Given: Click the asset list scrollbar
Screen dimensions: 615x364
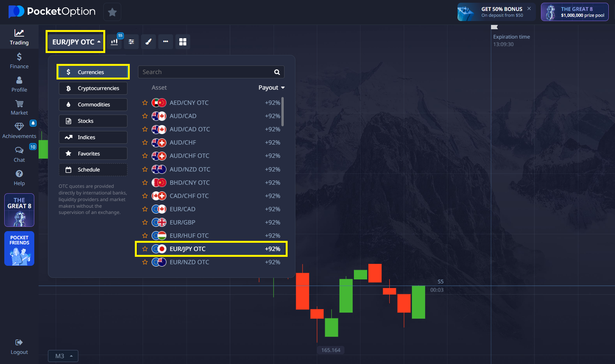Looking at the screenshot, I should tap(283, 112).
